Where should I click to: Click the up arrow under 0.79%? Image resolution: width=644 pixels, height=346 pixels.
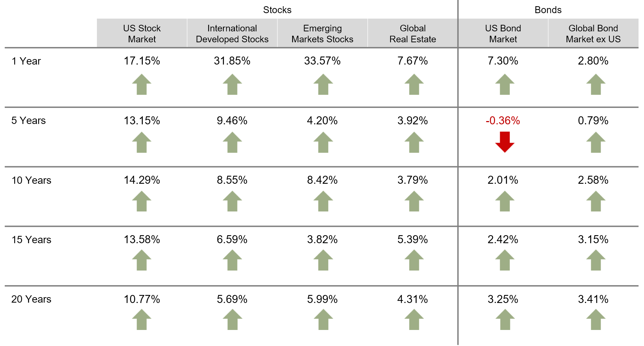(596, 142)
